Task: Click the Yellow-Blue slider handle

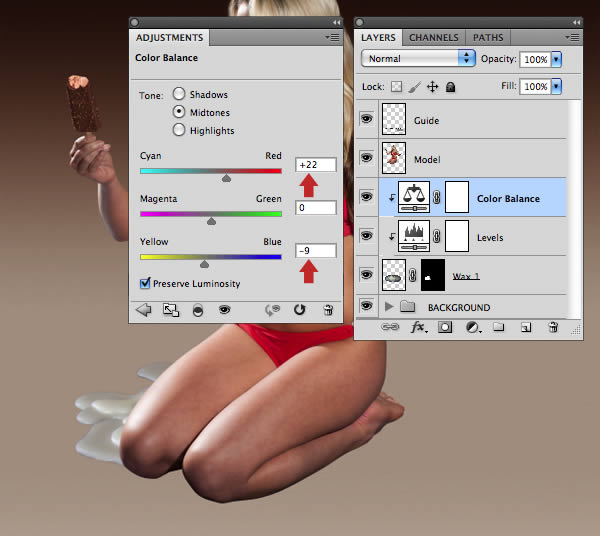Action: click(x=204, y=264)
